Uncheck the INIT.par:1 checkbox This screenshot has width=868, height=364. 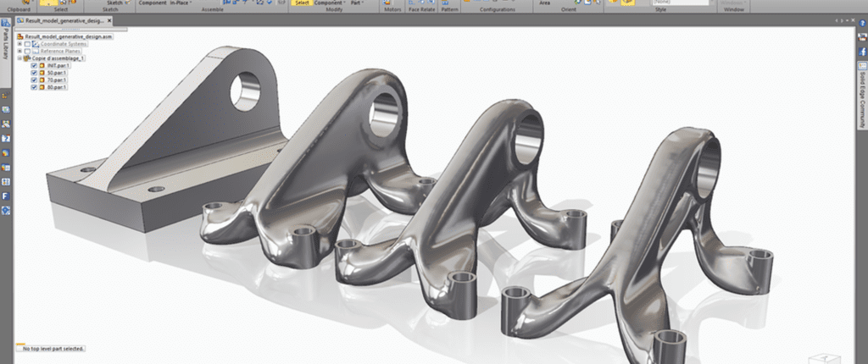(x=34, y=65)
